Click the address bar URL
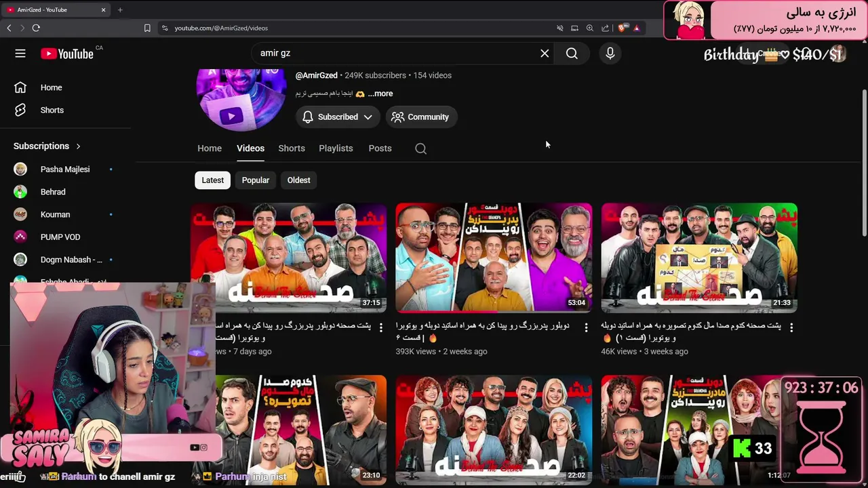Image resolution: width=868 pixels, height=488 pixels. tap(221, 28)
